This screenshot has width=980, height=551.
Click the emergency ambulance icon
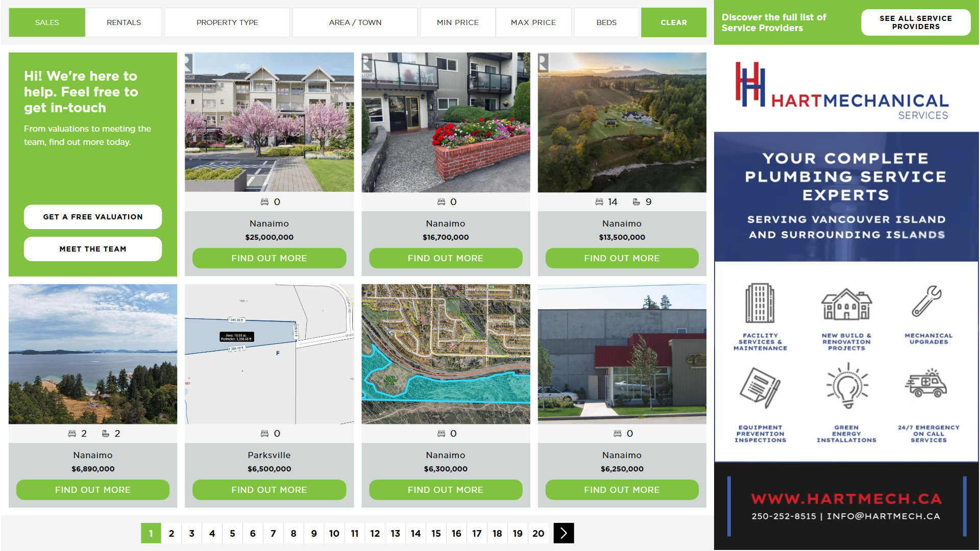click(926, 383)
